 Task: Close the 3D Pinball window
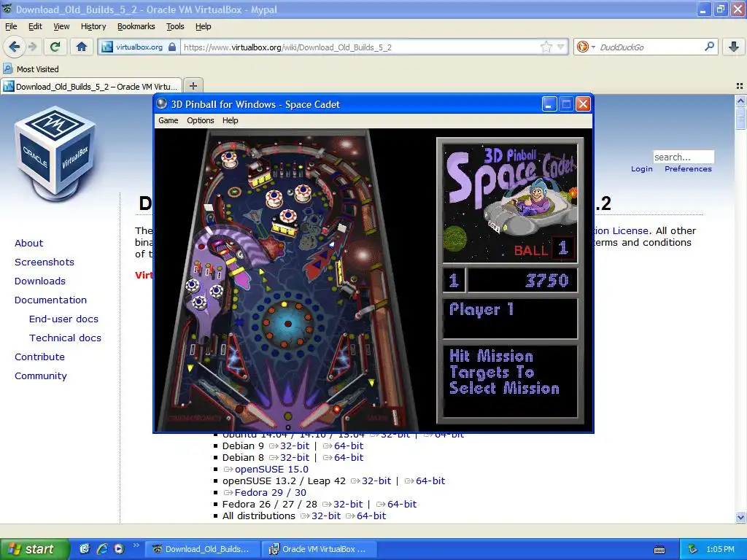pos(583,104)
